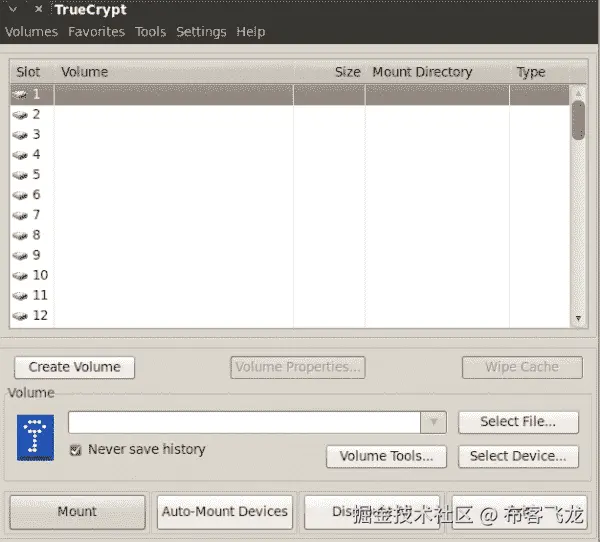Select the slot 10 drive icon

click(x=20, y=276)
